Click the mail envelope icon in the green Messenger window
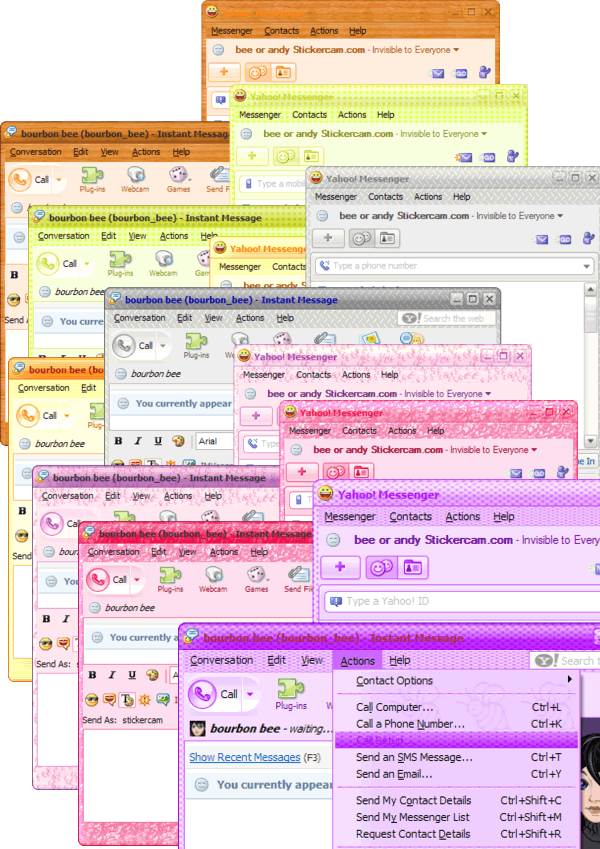 click(465, 158)
